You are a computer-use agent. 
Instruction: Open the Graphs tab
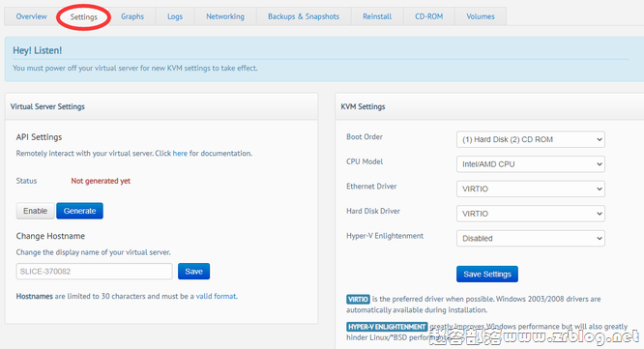[x=132, y=16]
